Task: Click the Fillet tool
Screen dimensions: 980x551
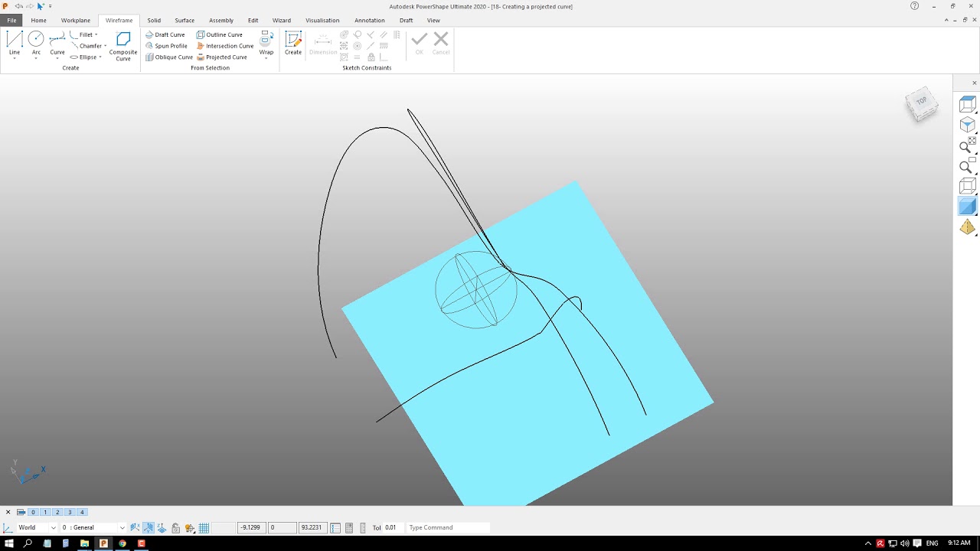Action: click(82, 34)
